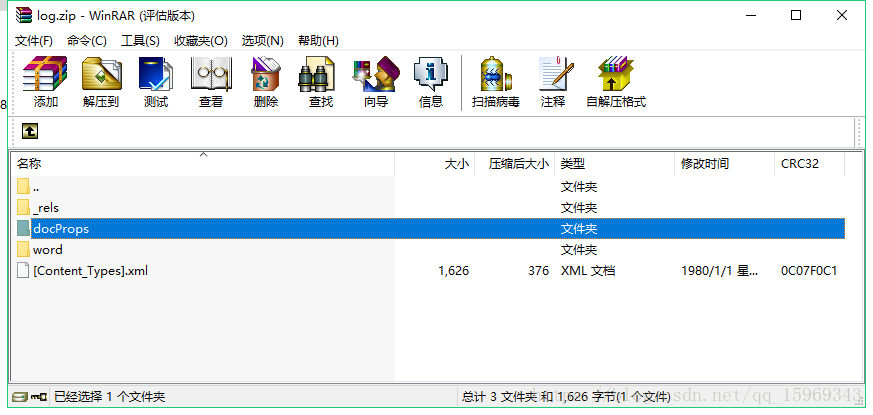Sort by 压缩后大小 column header
Viewport: 873px width, 415px height.
pos(514,164)
